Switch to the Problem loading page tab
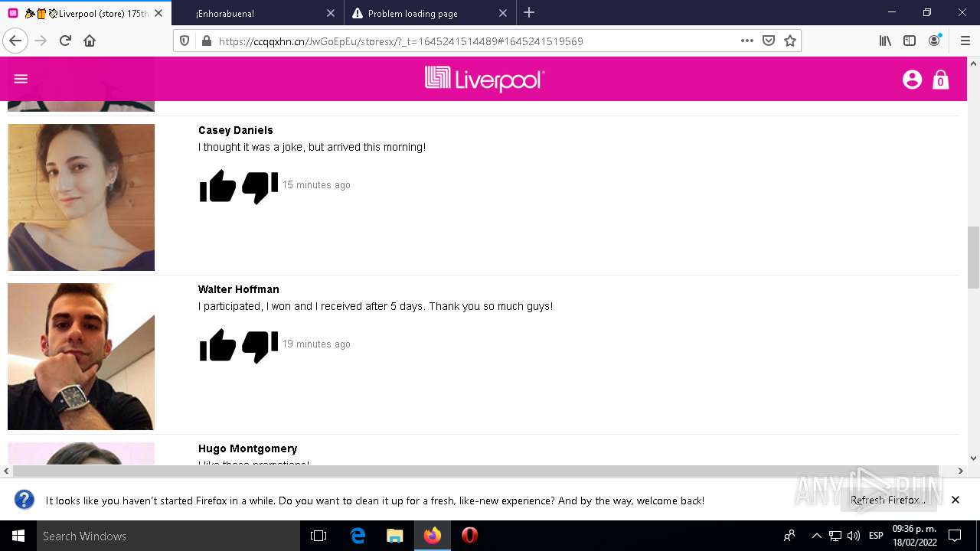The image size is (980, 551). pos(429,13)
